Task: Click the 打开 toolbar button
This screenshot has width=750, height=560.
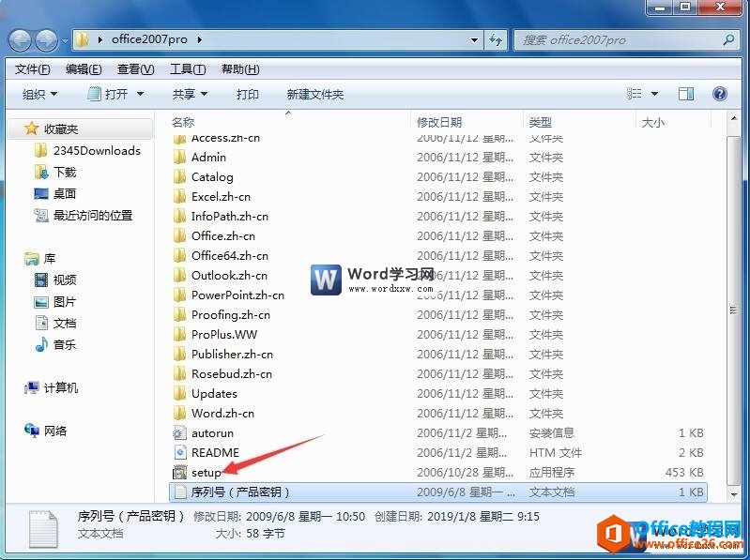Action: click(109, 94)
